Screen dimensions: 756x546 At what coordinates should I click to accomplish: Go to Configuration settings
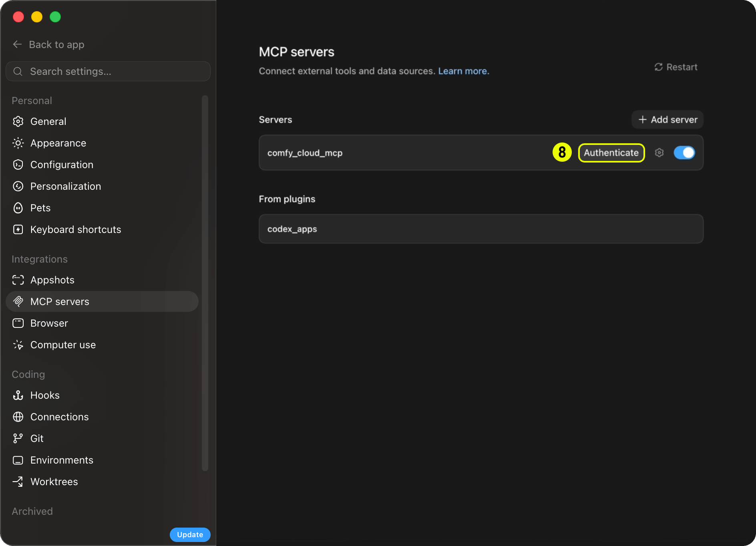pyautogui.click(x=102, y=165)
